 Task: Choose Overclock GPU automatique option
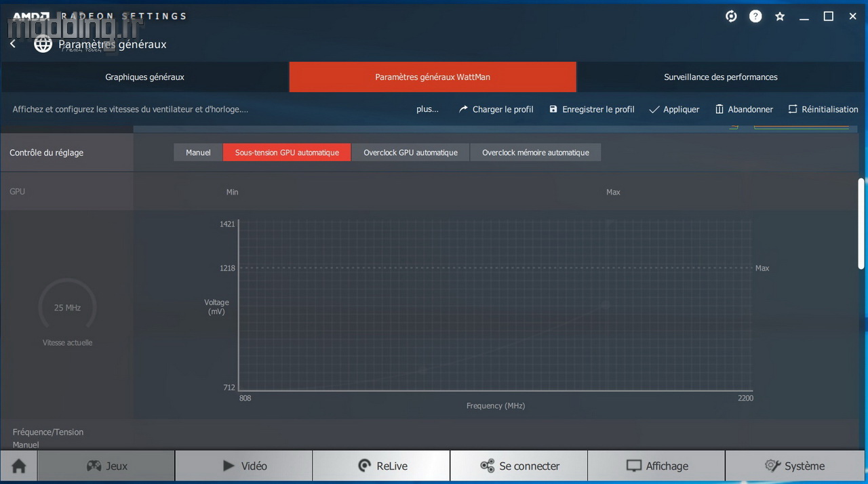[x=410, y=153]
